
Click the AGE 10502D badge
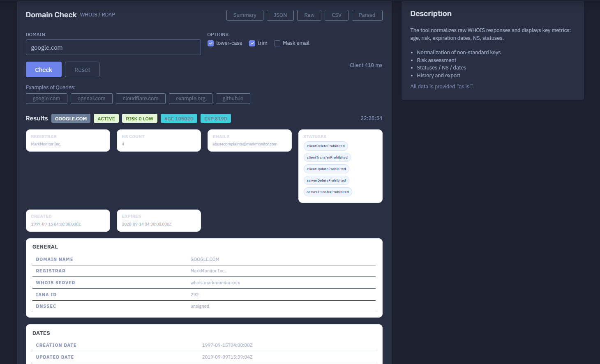tap(179, 118)
